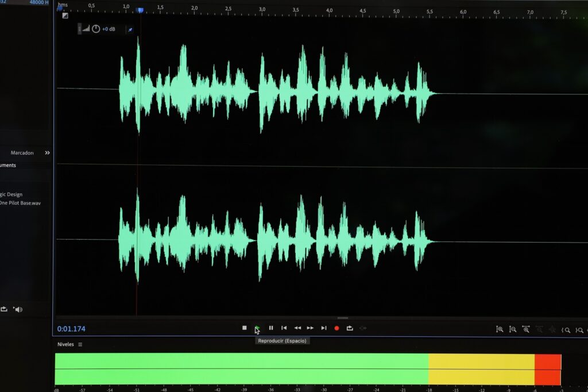Click the rewind button
This screenshot has width=588, height=392.
click(297, 328)
